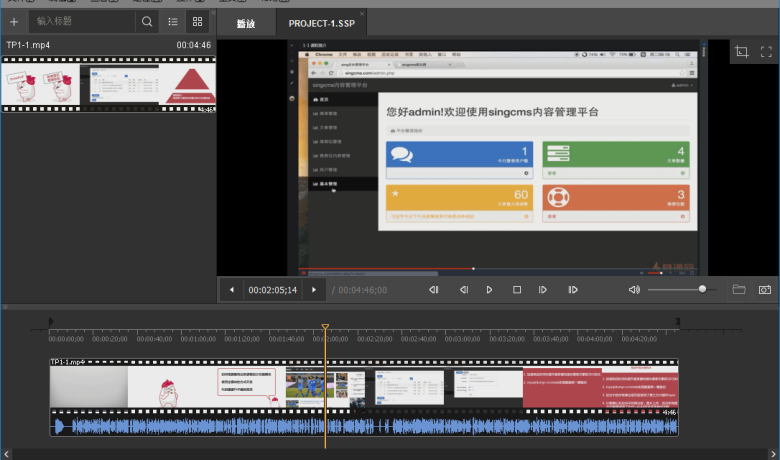Click the preview progress bar dot
The image size is (780, 460).
(x=473, y=269)
